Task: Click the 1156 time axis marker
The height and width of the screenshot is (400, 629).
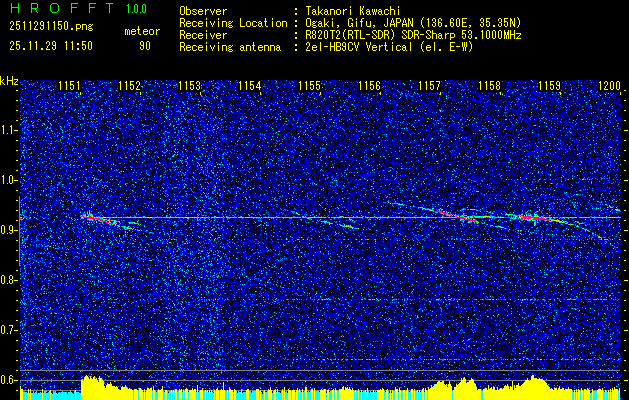Action: coord(369,86)
